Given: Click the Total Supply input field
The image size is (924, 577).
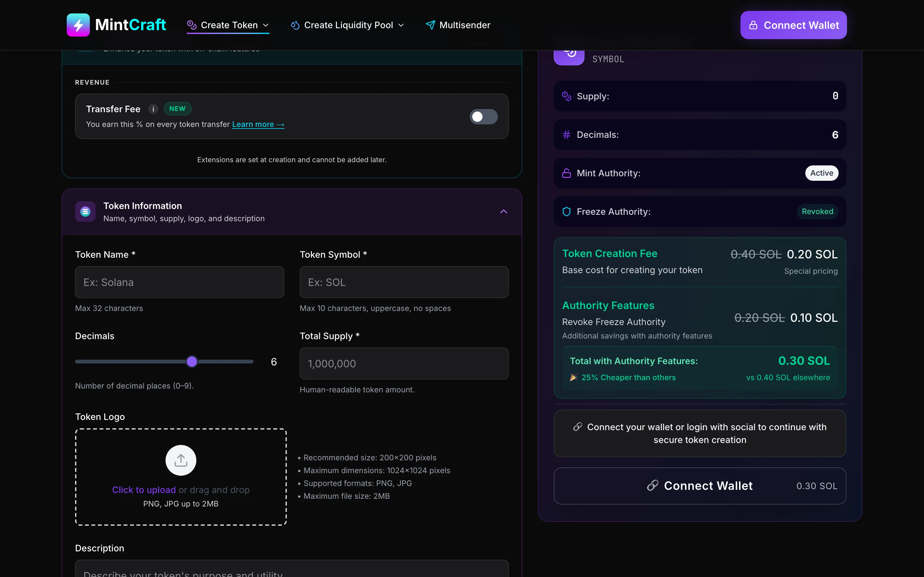Looking at the screenshot, I should click(x=404, y=363).
